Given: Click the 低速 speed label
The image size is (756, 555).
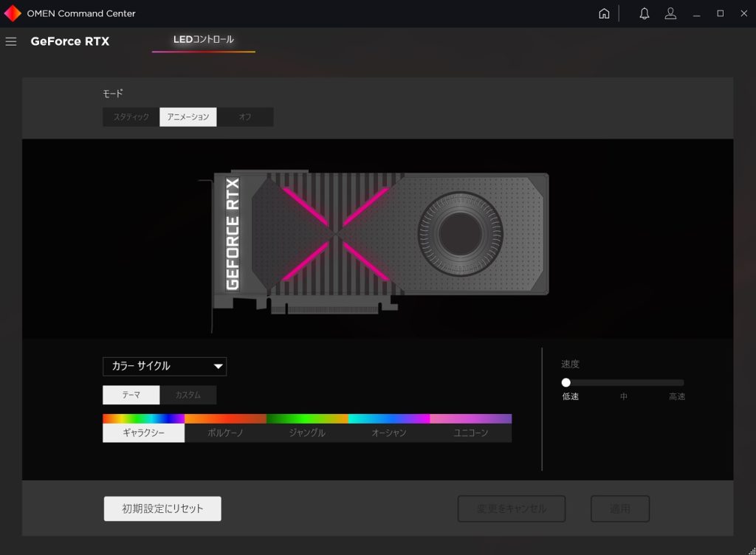Looking at the screenshot, I should (571, 396).
